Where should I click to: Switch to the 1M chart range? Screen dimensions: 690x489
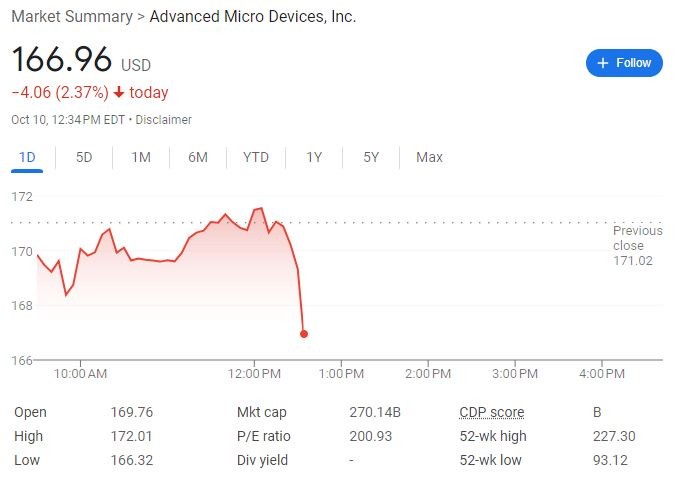point(141,157)
